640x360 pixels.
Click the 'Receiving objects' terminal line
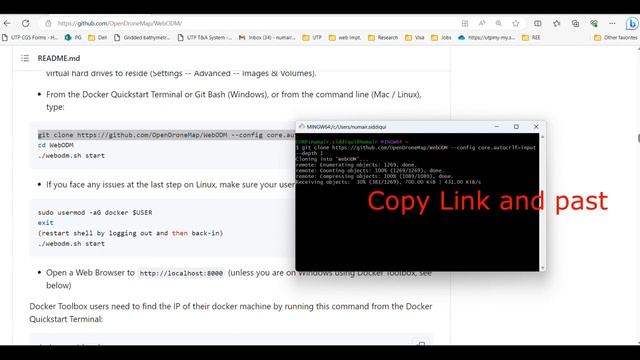pos(389,182)
